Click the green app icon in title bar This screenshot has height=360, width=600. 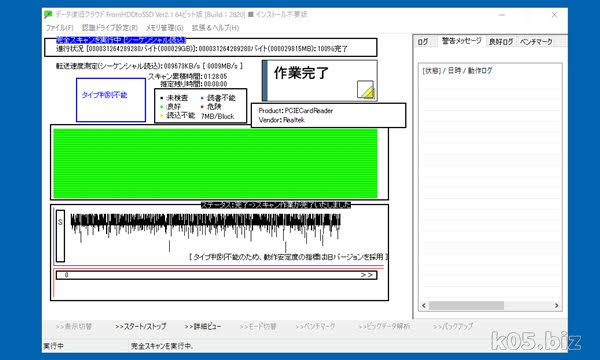click(x=48, y=15)
